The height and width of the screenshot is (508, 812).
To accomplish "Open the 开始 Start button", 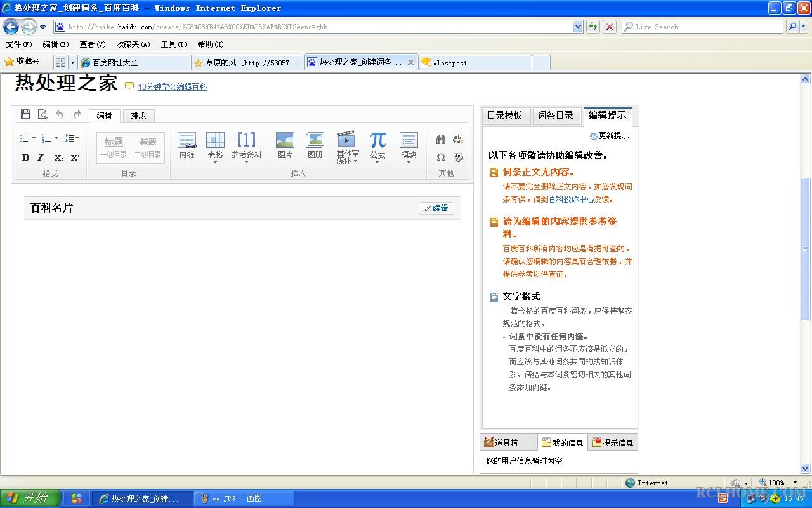I will pos(30,498).
